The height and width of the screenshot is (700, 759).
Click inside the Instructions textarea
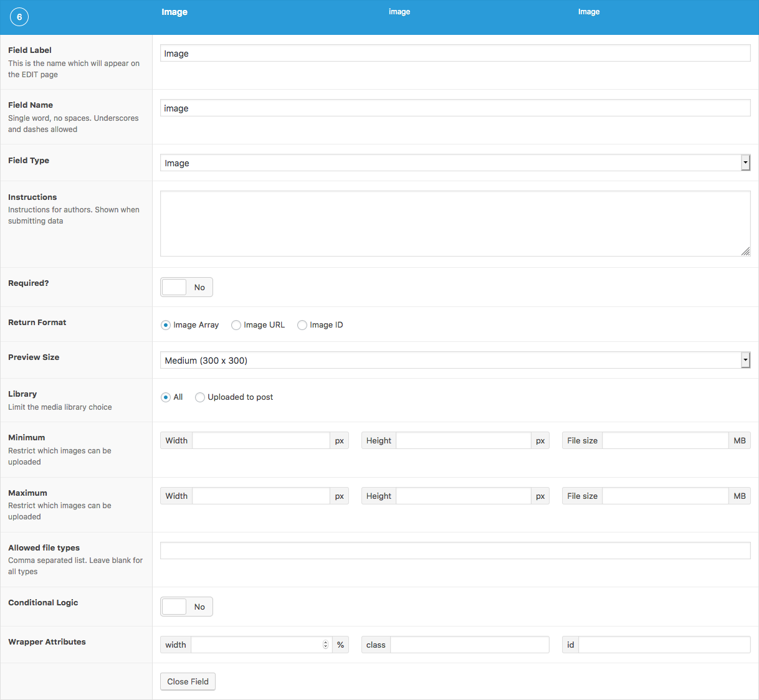click(455, 223)
